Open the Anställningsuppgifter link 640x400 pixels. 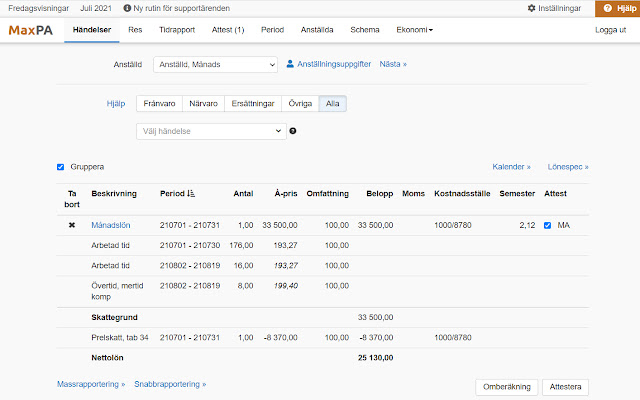pos(334,64)
